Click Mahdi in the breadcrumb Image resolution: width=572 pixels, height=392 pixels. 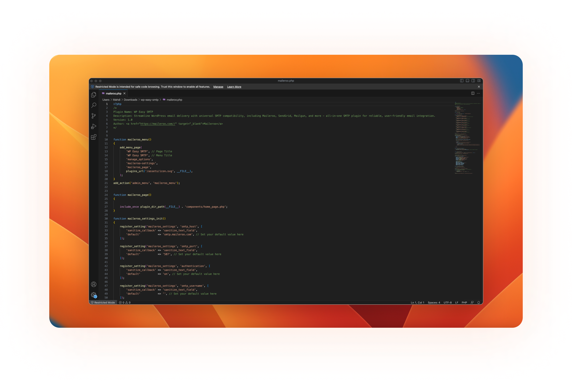pyautogui.click(x=116, y=100)
